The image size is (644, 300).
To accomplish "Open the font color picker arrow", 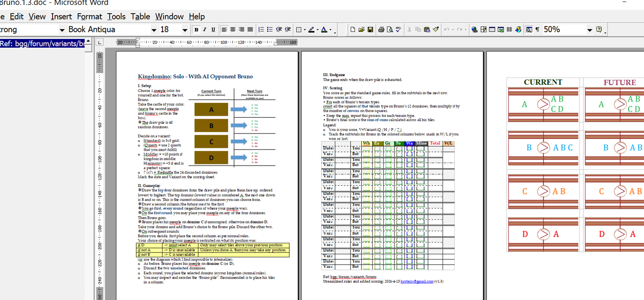I will coord(331,30).
